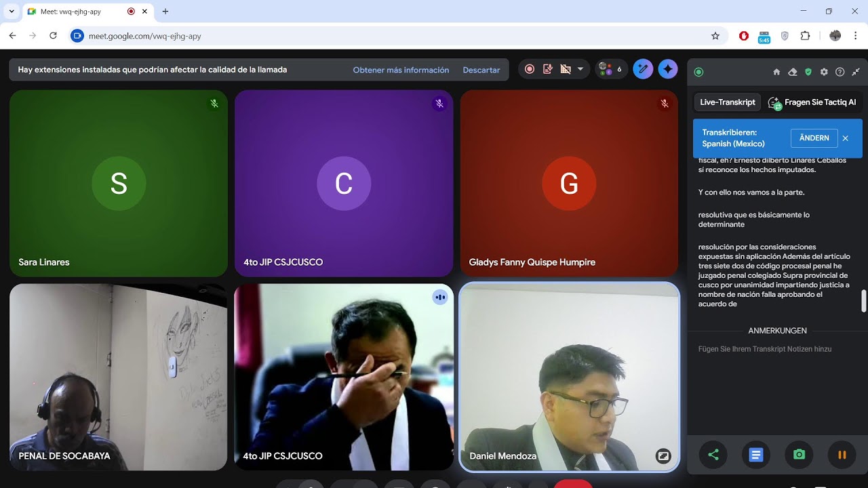The width and height of the screenshot is (868, 488).
Task: Click the Daniel Mendoza name label
Action: click(502, 456)
